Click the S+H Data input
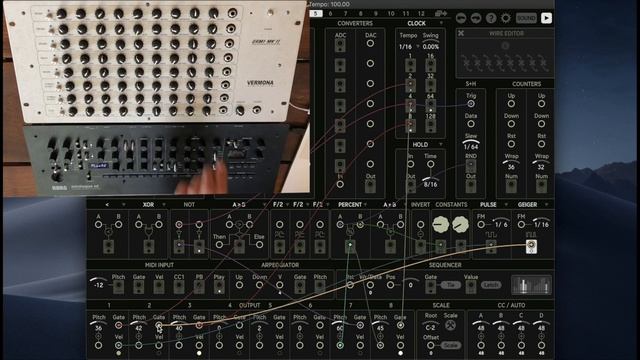The width and height of the screenshot is (640, 360). (471, 124)
